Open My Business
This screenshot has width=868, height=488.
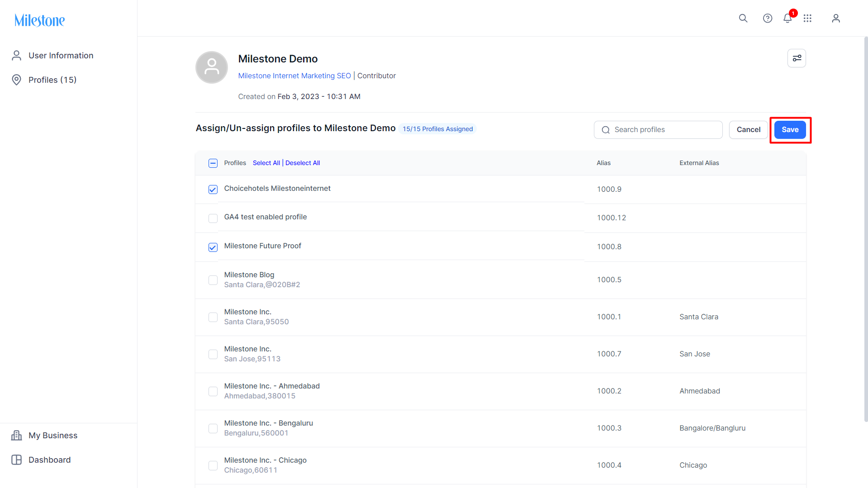pos(44,435)
